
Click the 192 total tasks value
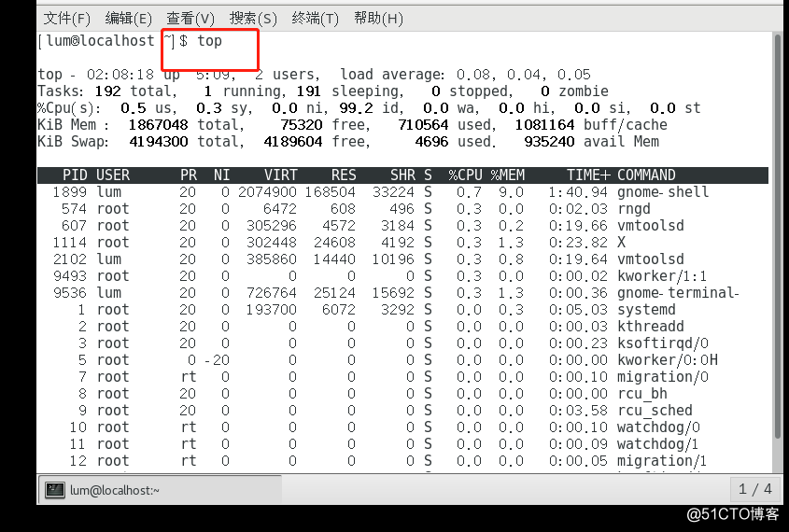pos(107,91)
